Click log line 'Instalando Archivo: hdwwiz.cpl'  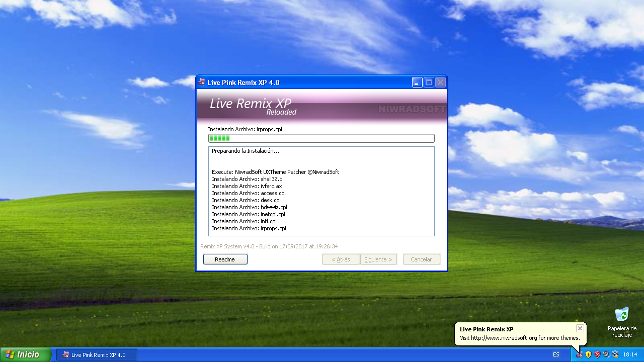click(250, 207)
